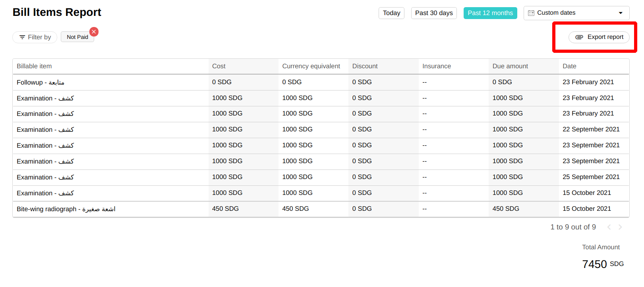The image size is (644, 287).
Task: Open the Filter by menu
Action: [35, 37]
